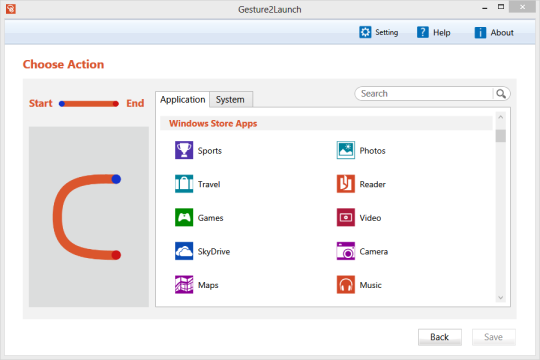Switch to the System tab
The height and width of the screenshot is (360, 540).
click(231, 100)
